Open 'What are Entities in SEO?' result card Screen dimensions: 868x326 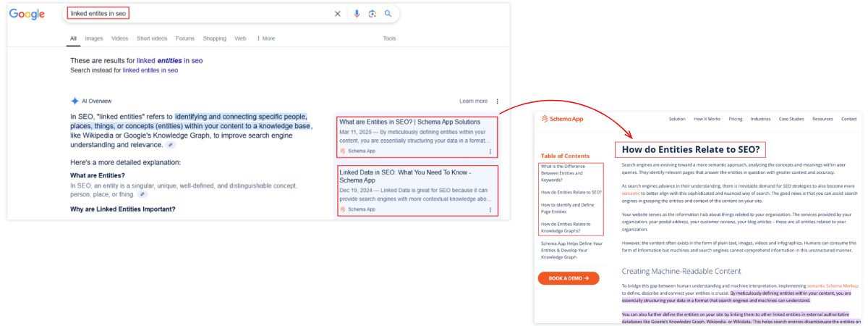[x=417, y=137]
